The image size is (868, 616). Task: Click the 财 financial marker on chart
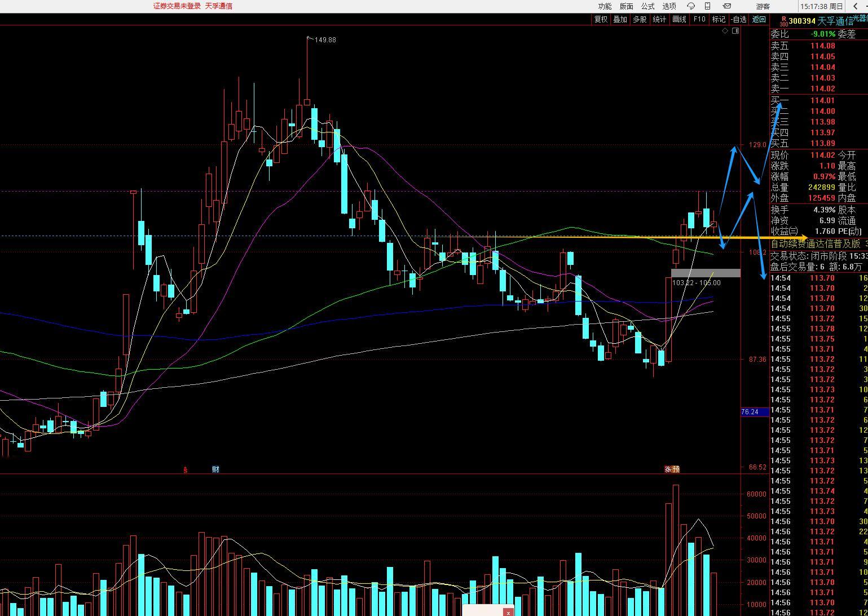point(215,469)
